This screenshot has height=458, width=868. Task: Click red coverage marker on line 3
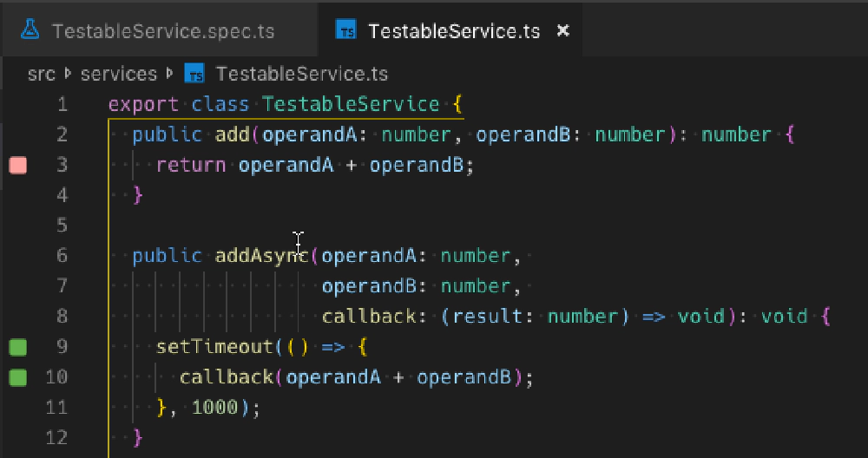pos(17,166)
